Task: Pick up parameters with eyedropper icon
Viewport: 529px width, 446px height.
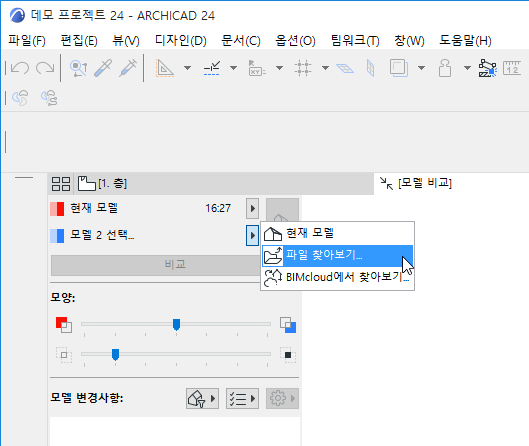Action: click(103, 68)
